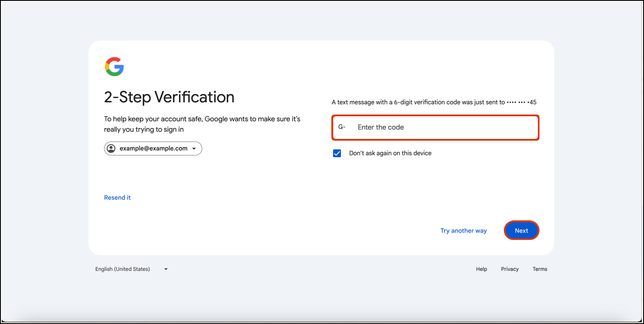Image resolution: width=644 pixels, height=324 pixels.
Task: Choose Try another way
Action: pos(463,231)
